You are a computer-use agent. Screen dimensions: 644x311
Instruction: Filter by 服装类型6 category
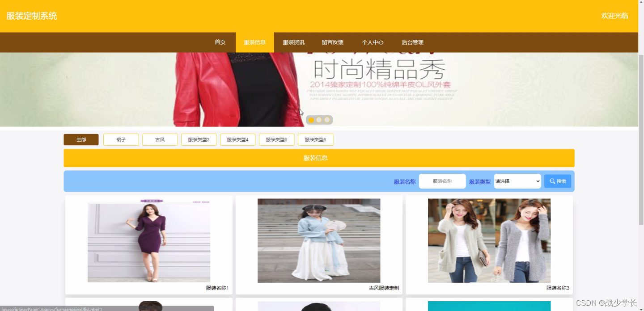click(316, 140)
